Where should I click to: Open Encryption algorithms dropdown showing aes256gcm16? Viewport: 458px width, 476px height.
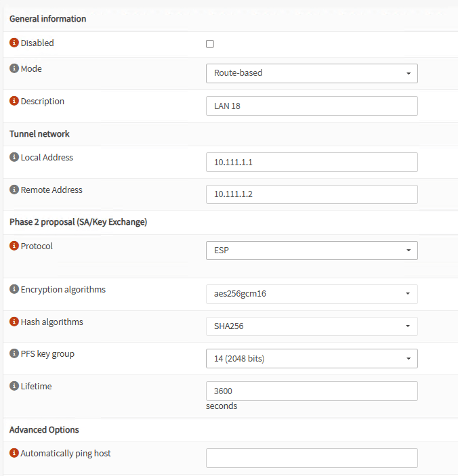(x=312, y=294)
